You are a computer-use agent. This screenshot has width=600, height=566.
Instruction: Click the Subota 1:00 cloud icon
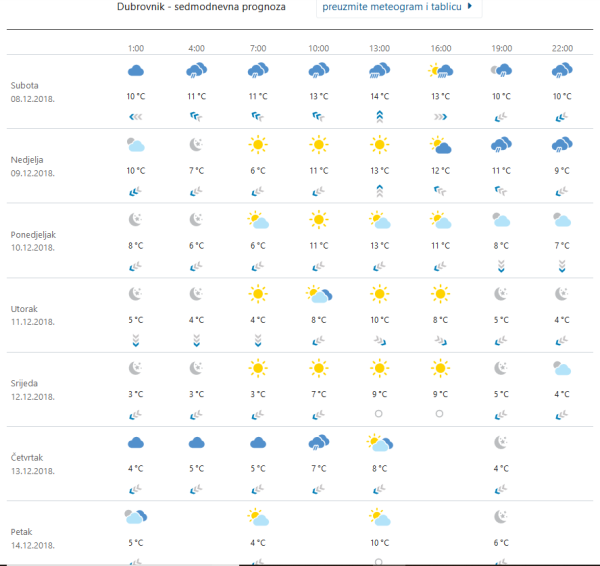tap(136, 70)
